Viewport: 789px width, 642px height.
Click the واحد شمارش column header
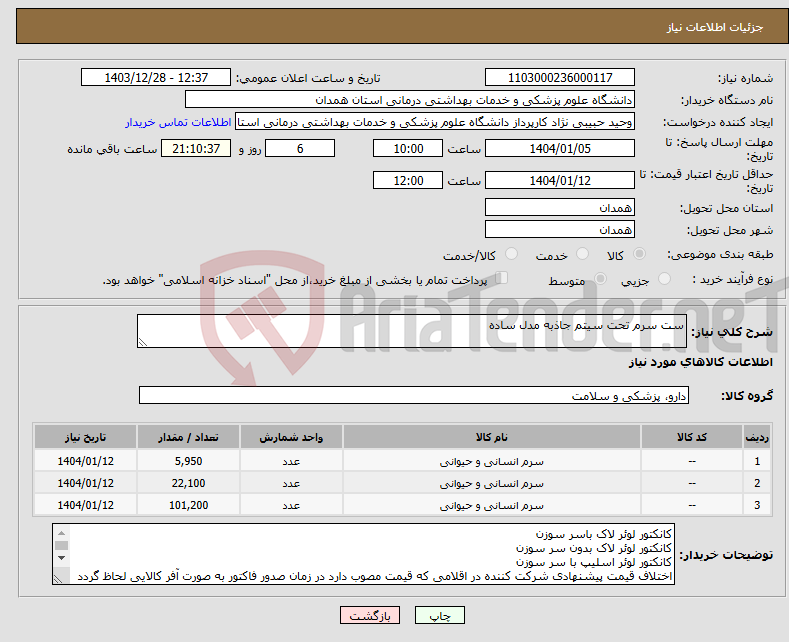(291, 437)
